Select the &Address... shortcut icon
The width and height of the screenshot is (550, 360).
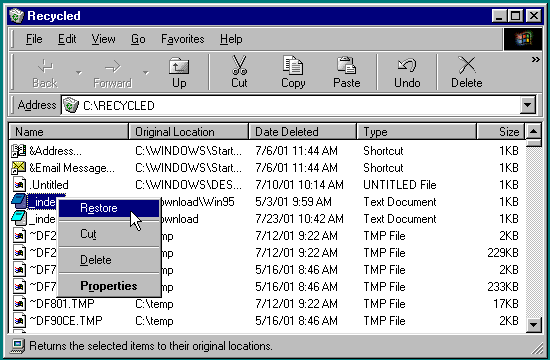(19, 151)
